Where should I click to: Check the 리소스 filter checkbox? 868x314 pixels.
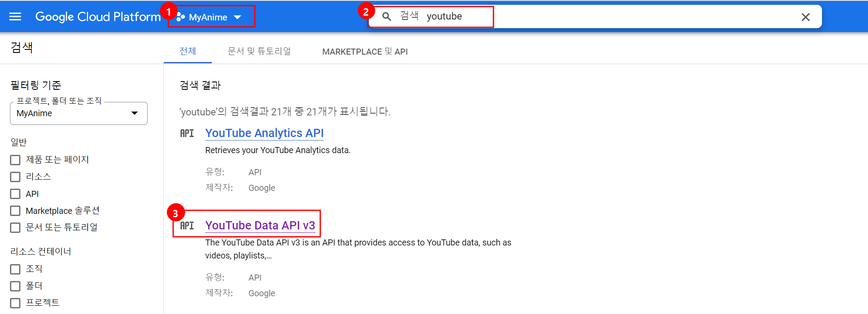pyautogui.click(x=15, y=177)
